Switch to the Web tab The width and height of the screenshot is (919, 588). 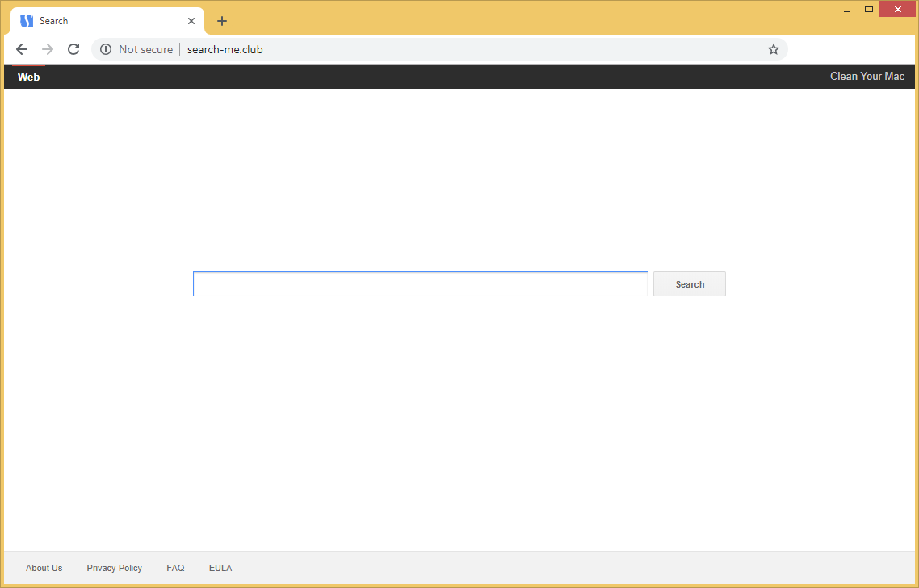pos(28,77)
